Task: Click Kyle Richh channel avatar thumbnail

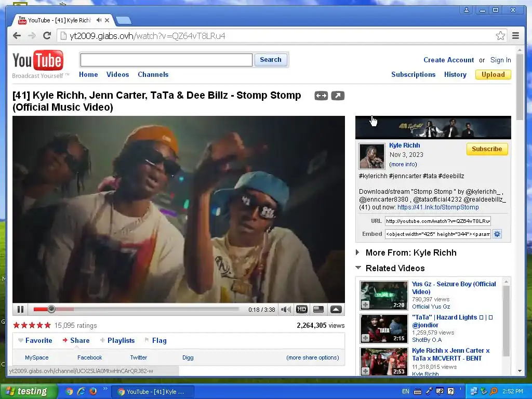Action: (x=372, y=156)
